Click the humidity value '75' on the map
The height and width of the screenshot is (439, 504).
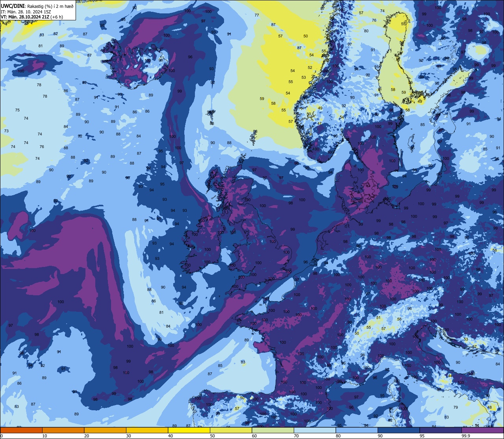click(x=17, y=110)
